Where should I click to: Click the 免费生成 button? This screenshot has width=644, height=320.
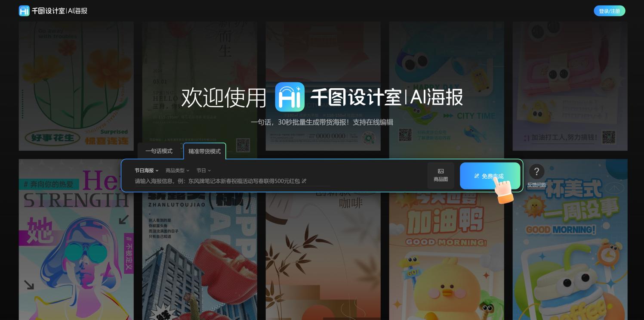pos(490,176)
